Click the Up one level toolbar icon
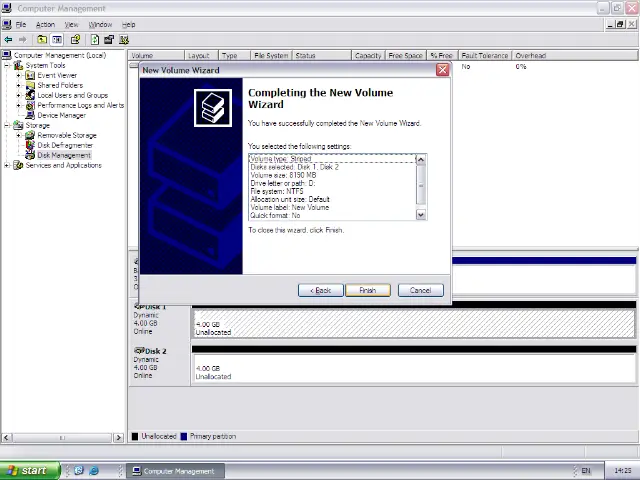Viewport: 640px width, 480px height. tap(42, 40)
